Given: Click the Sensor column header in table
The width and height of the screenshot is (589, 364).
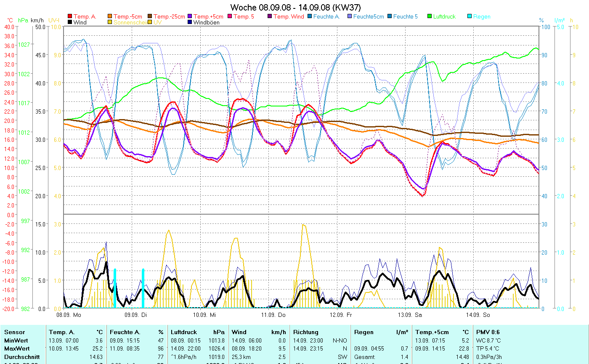Looking at the screenshot, I should click(x=14, y=332).
